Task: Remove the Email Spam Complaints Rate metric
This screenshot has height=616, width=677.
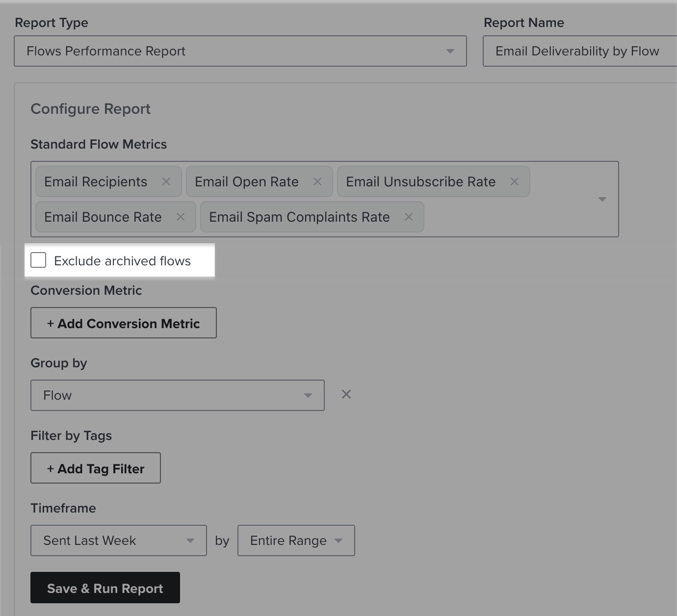Action: click(409, 217)
